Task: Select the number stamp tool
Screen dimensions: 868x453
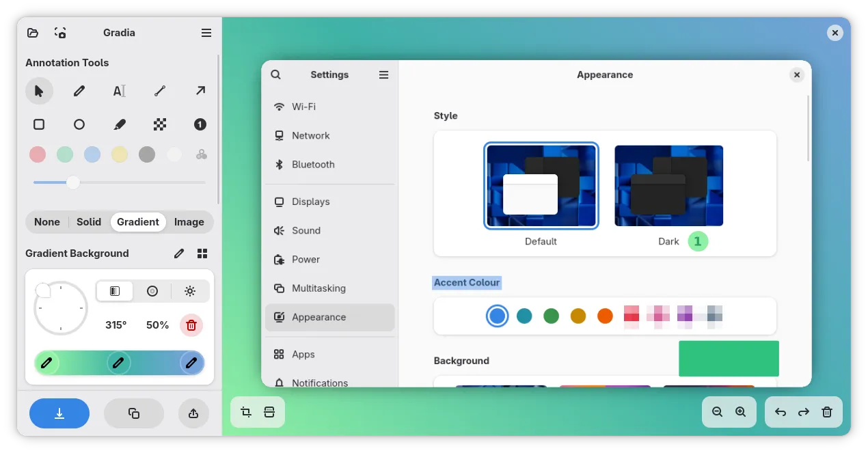Action: pos(200,124)
